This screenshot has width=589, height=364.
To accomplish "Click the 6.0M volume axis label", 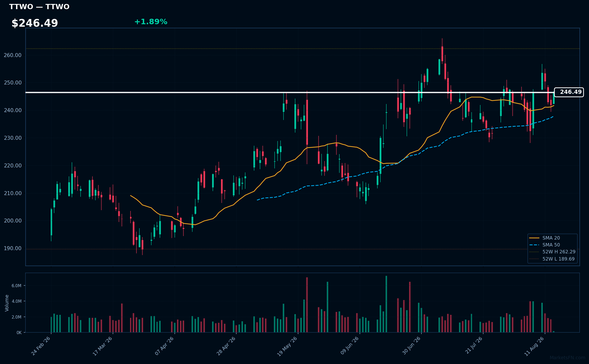I will tap(17, 286).
